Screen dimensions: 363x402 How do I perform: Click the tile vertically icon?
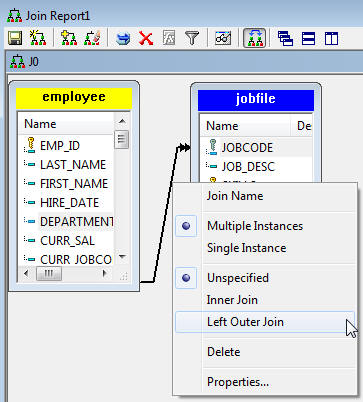point(331,39)
